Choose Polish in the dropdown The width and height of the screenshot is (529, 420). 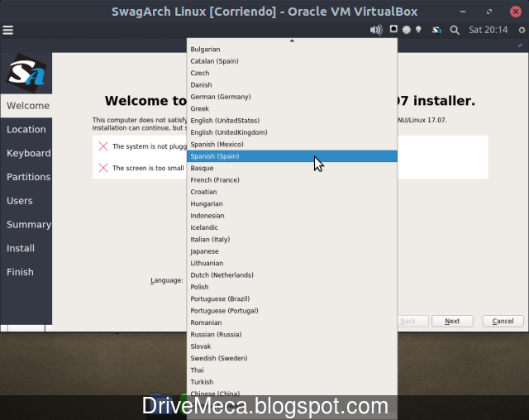[x=292, y=287]
